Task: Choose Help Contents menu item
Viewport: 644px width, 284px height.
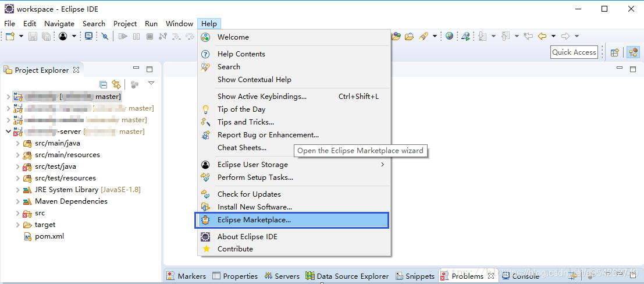Action: pyautogui.click(x=294, y=54)
